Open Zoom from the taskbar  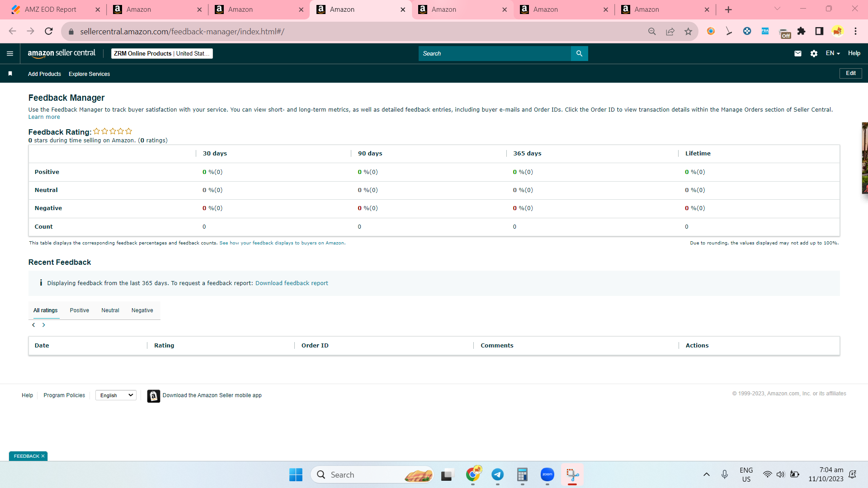coord(547,474)
